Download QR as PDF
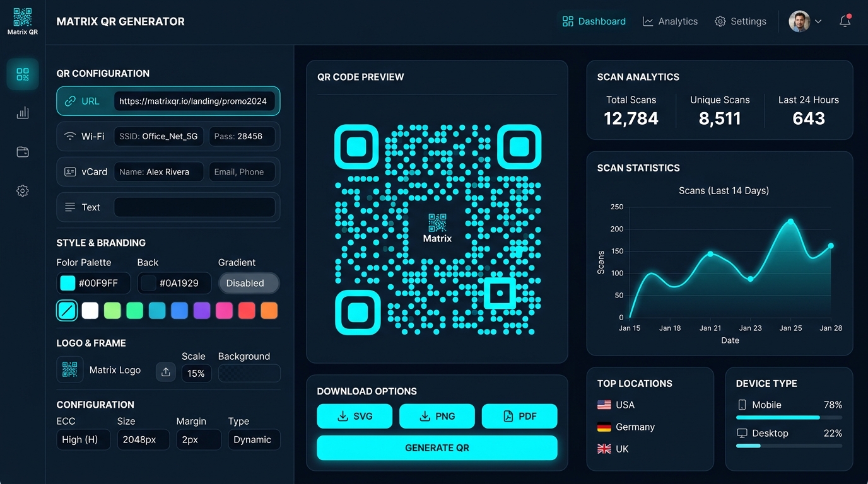 (520, 416)
